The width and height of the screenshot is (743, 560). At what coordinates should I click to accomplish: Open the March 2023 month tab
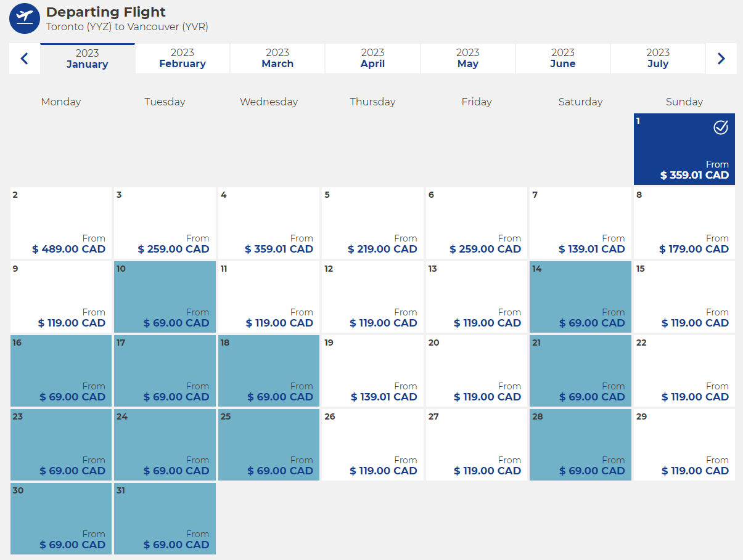[x=277, y=59]
